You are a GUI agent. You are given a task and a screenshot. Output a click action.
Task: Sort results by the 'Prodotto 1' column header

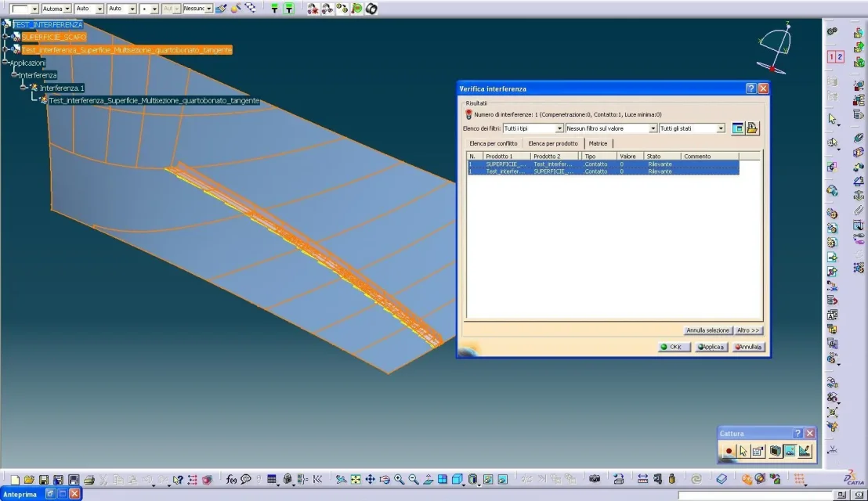507,157
